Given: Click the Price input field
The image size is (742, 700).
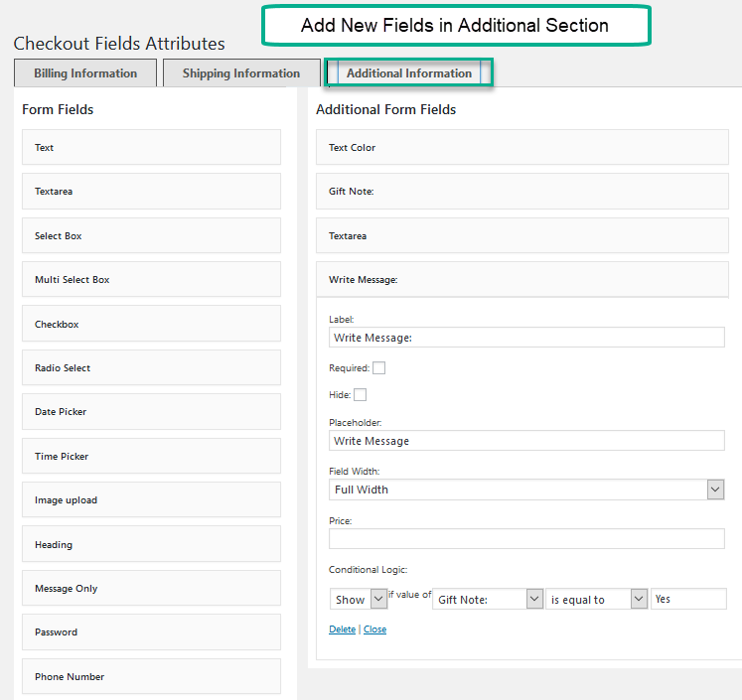Looking at the screenshot, I should [526, 538].
